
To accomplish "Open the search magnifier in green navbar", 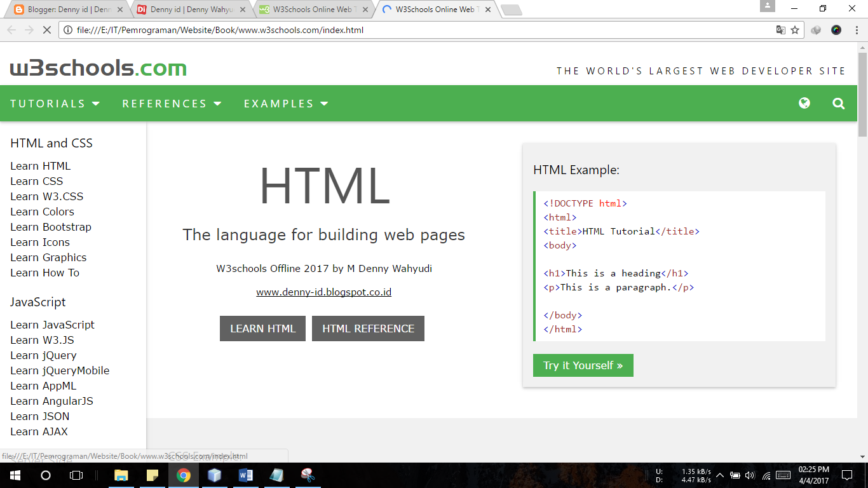I will click(x=839, y=104).
